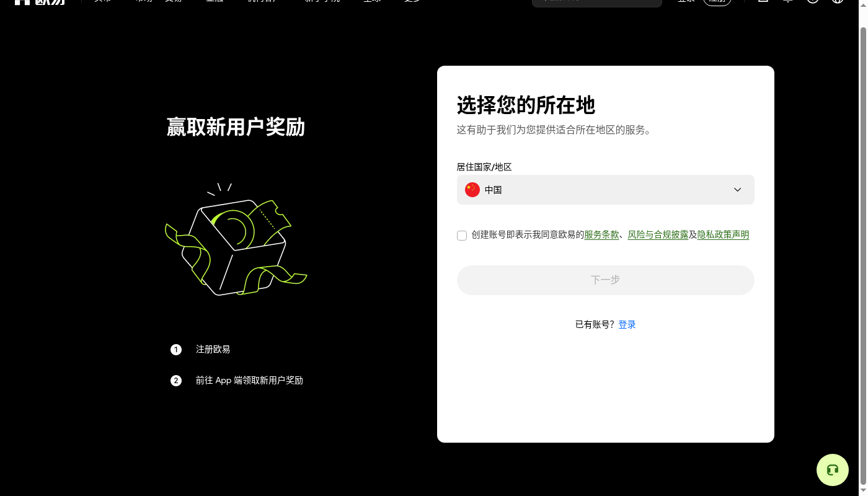Click the gift box illustration

tap(236, 239)
